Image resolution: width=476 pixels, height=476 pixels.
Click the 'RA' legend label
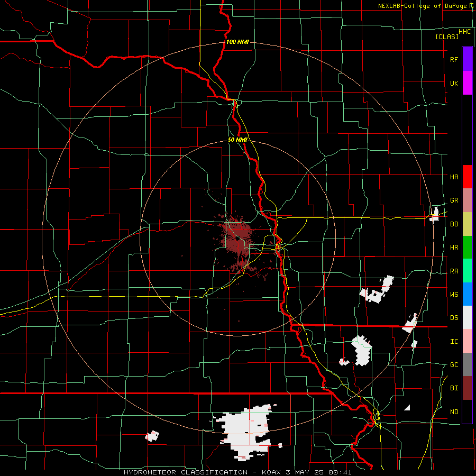click(x=454, y=271)
